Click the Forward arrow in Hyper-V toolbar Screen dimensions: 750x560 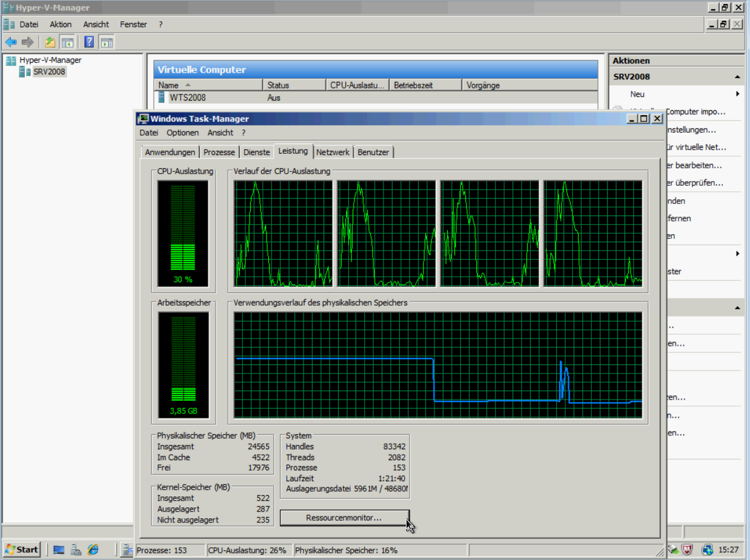click(x=27, y=42)
